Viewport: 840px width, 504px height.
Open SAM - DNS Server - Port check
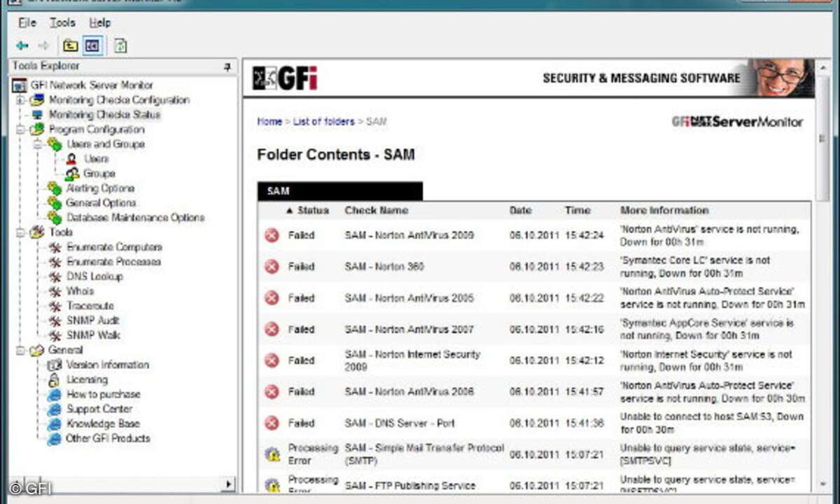click(x=400, y=423)
